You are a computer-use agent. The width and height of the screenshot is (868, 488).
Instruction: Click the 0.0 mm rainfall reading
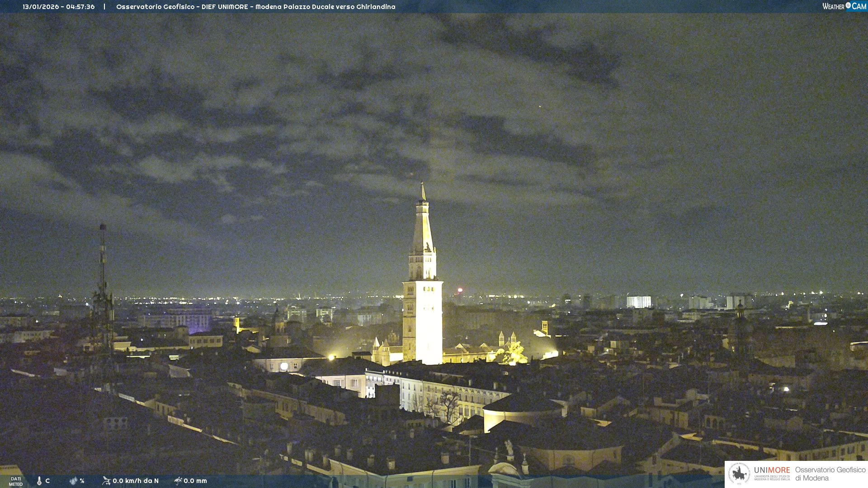tap(195, 481)
